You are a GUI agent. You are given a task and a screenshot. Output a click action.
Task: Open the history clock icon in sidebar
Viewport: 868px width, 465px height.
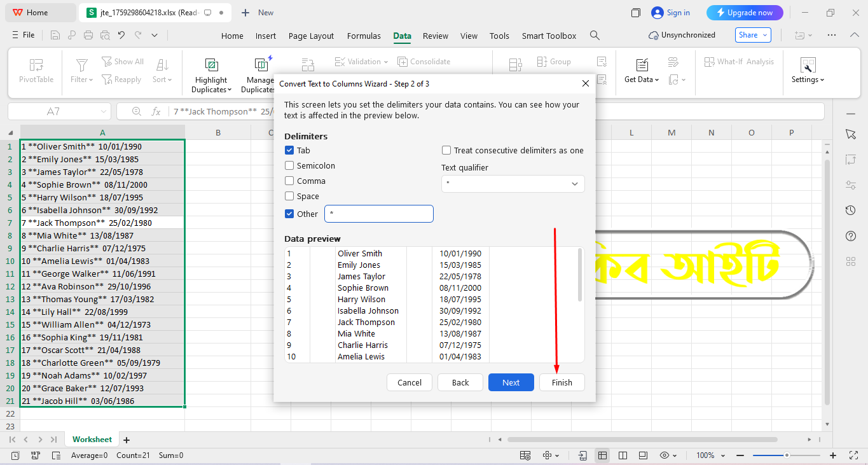tap(851, 211)
